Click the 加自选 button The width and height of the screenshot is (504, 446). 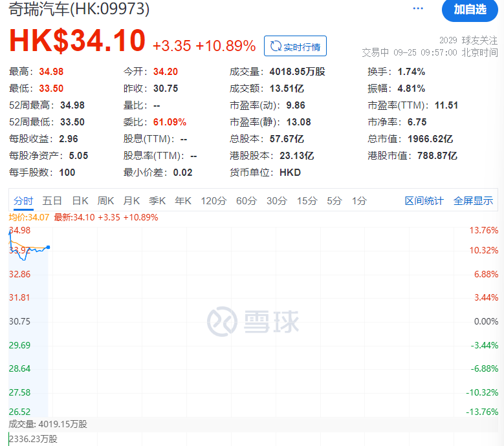(470, 9)
